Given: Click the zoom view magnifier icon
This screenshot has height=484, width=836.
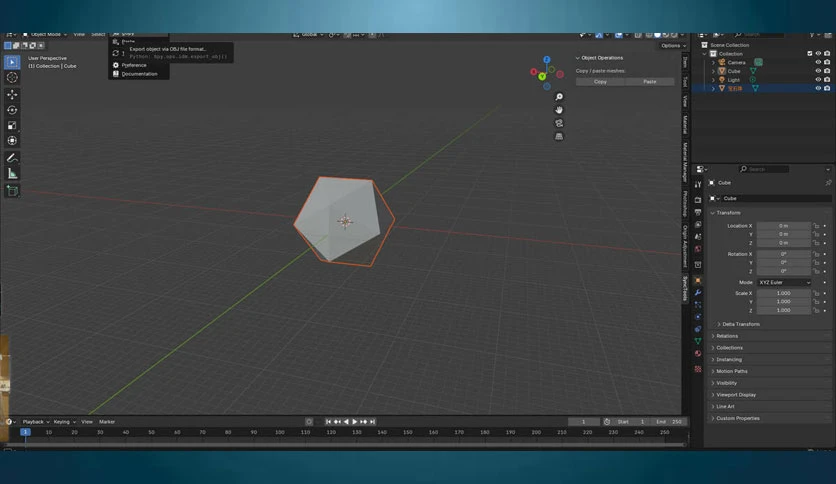Looking at the screenshot, I should click(559, 97).
